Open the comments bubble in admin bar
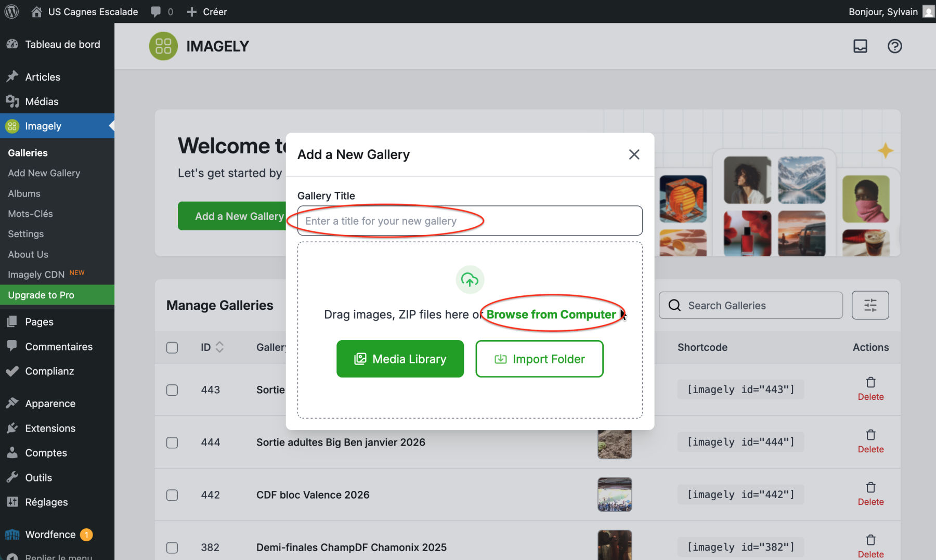 tap(162, 11)
